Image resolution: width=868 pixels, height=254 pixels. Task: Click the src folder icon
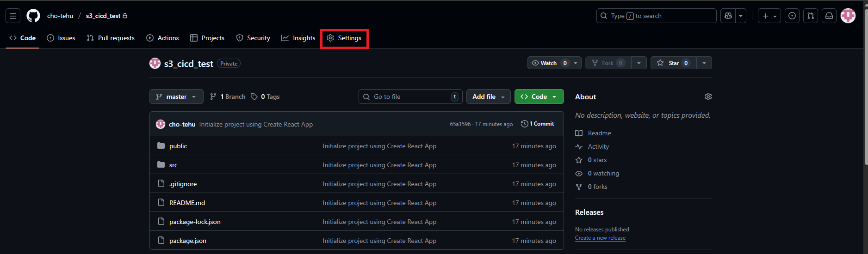[161, 164]
